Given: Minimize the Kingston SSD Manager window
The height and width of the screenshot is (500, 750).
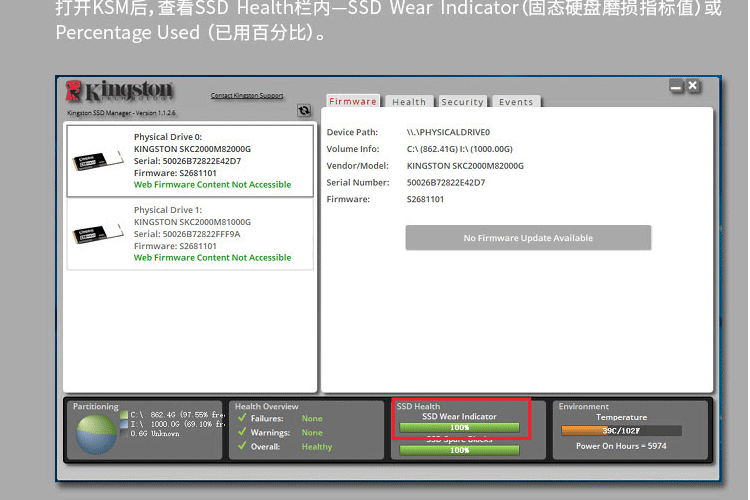Looking at the screenshot, I should pyautogui.click(x=676, y=87).
